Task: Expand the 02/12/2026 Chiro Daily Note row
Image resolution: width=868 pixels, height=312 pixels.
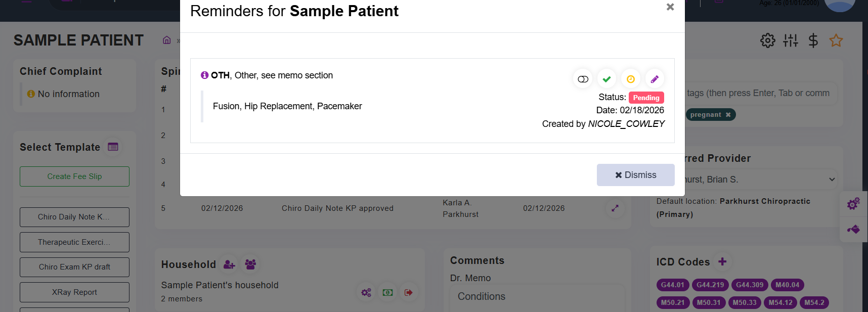Action: point(615,208)
